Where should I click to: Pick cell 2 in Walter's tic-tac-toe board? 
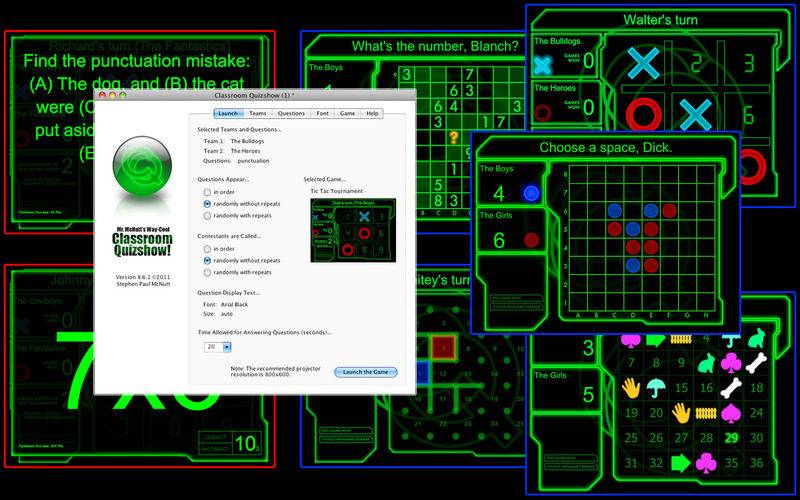(x=696, y=64)
